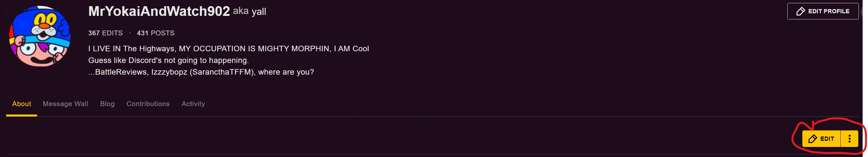Click the bio line mentioning BattleReviews

(201, 72)
